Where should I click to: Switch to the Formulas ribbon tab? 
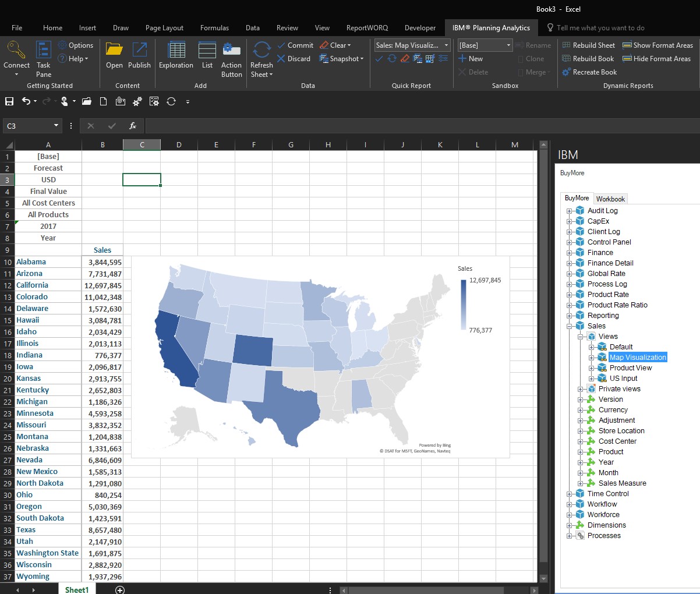214,28
